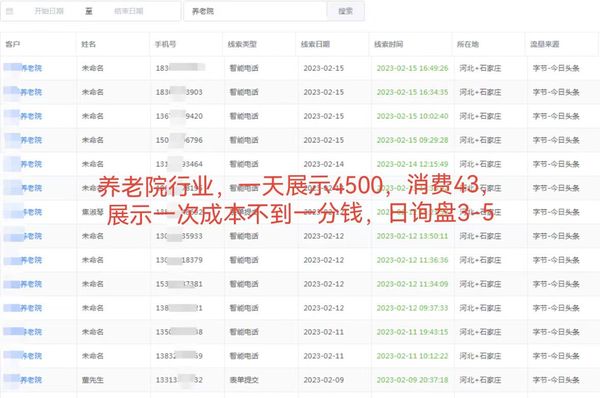Click the 线索类型 column header

pyautogui.click(x=242, y=44)
